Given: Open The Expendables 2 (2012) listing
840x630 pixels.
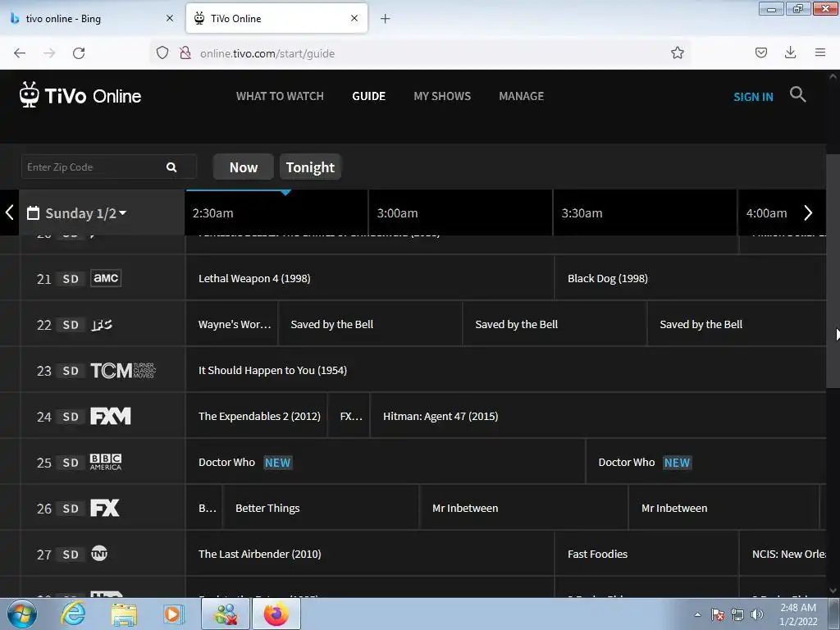Looking at the screenshot, I should [256, 416].
